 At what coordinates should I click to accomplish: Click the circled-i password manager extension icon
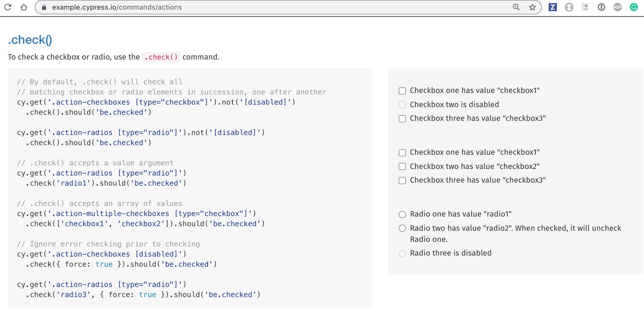(x=601, y=7)
